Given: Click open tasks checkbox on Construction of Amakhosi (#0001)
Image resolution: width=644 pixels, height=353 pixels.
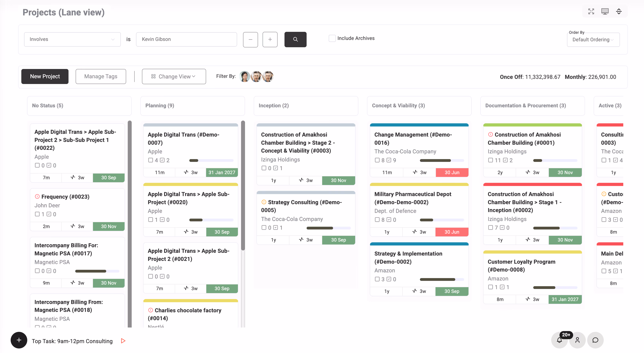Looking at the screenshot, I should click(x=490, y=160).
